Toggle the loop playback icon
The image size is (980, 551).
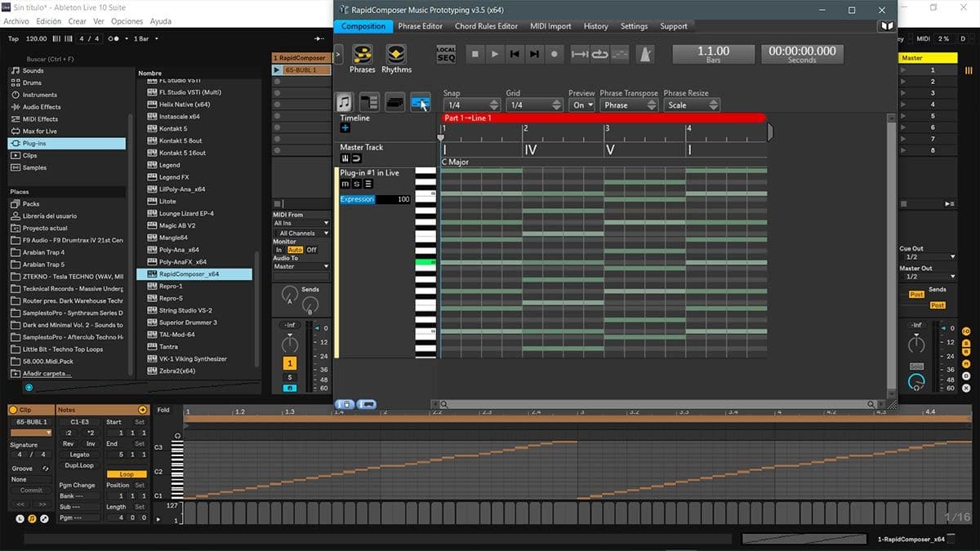[600, 54]
